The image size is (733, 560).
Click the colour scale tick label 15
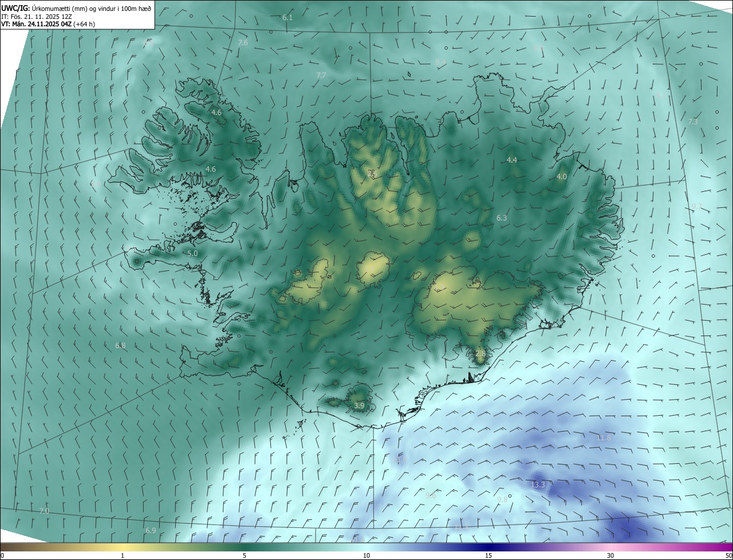click(488, 555)
